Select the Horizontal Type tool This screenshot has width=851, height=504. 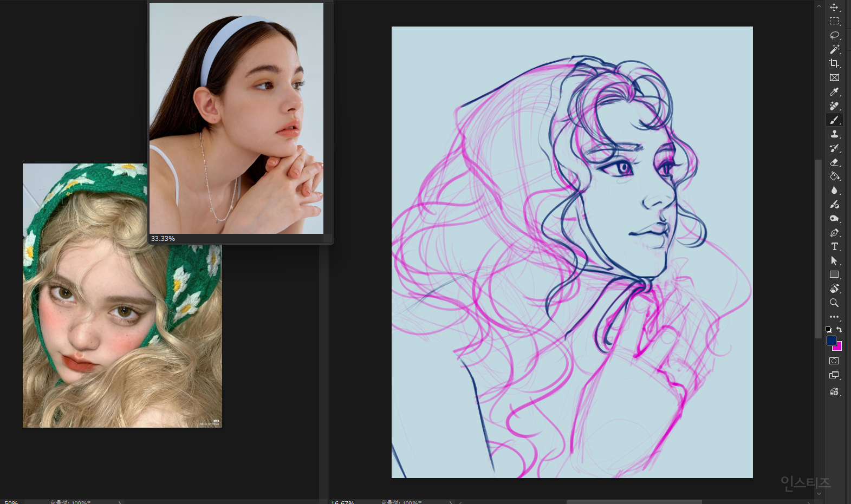(x=834, y=246)
